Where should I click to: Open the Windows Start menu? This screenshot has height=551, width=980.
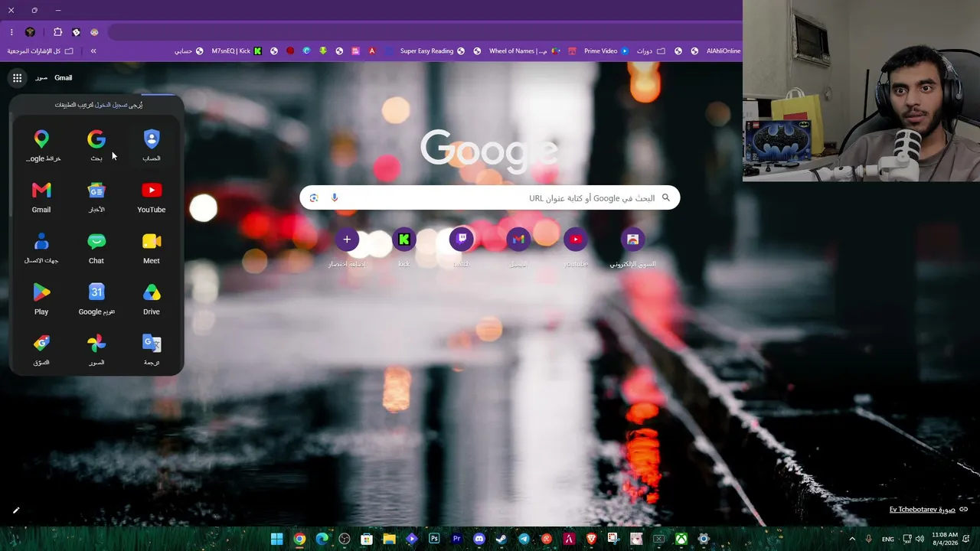click(x=276, y=539)
